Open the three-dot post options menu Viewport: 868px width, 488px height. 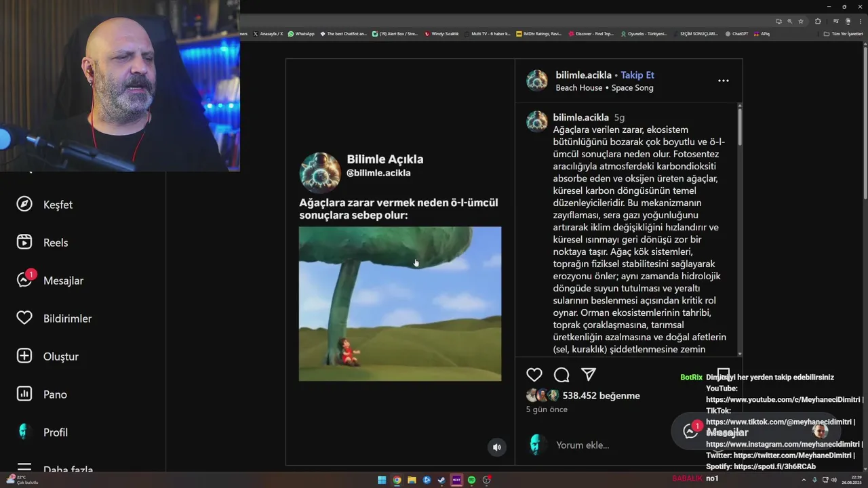(x=724, y=81)
